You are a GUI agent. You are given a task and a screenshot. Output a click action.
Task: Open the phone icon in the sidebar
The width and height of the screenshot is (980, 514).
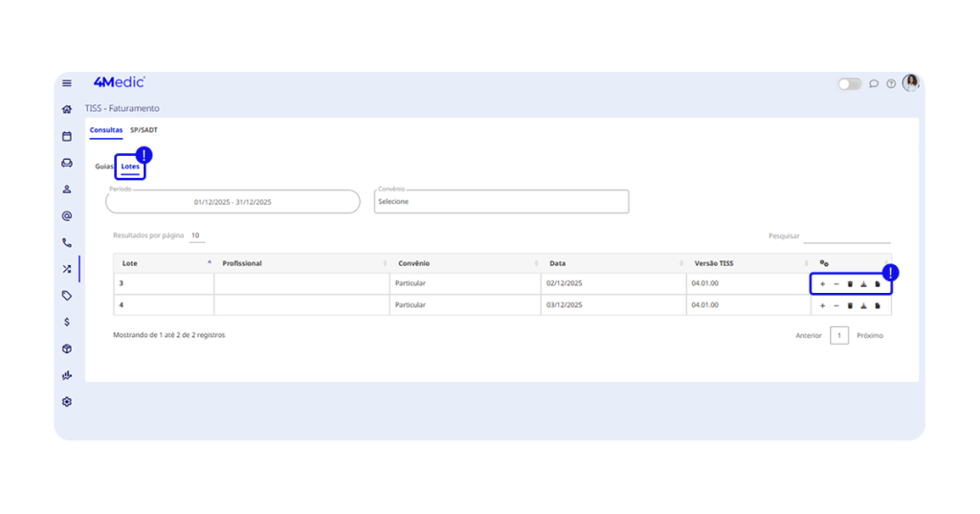pyautogui.click(x=67, y=243)
